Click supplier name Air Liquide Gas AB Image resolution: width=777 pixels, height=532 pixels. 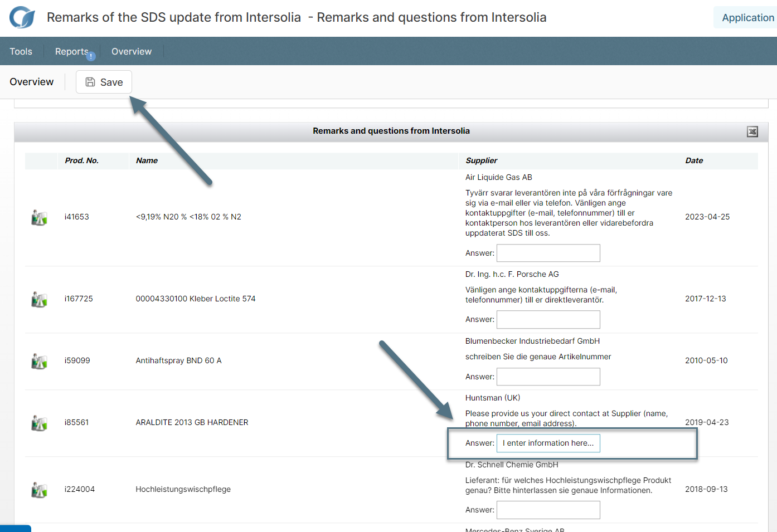499,177
